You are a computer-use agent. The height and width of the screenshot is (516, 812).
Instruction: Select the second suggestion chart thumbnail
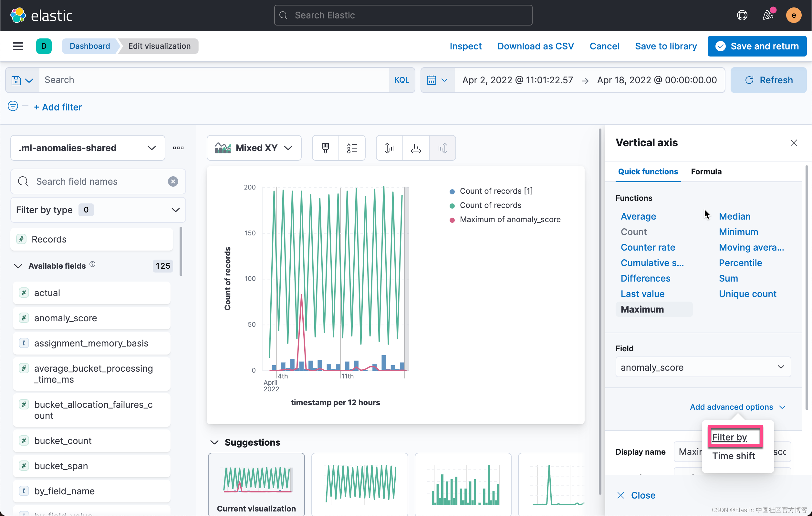coord(359,484)
